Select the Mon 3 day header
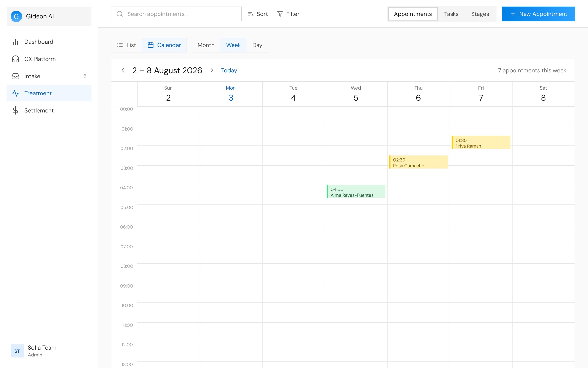The image size is (588, 368). pyautogui.click(x=231, y=94)
